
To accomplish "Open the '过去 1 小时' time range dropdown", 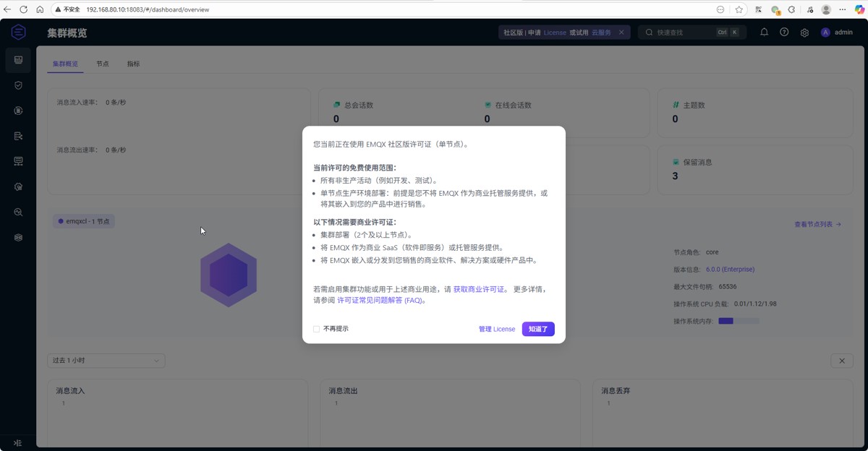I will (x=106, y=361).
